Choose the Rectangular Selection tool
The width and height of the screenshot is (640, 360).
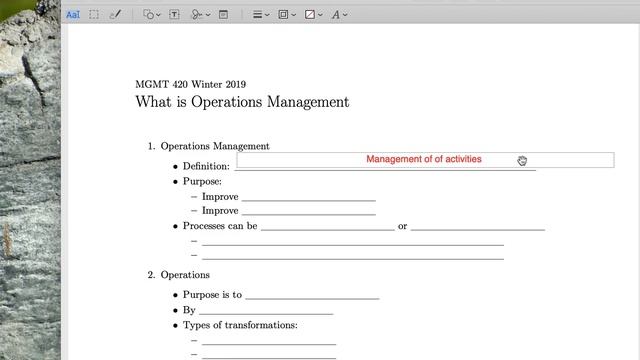click(x=94, y=15)
